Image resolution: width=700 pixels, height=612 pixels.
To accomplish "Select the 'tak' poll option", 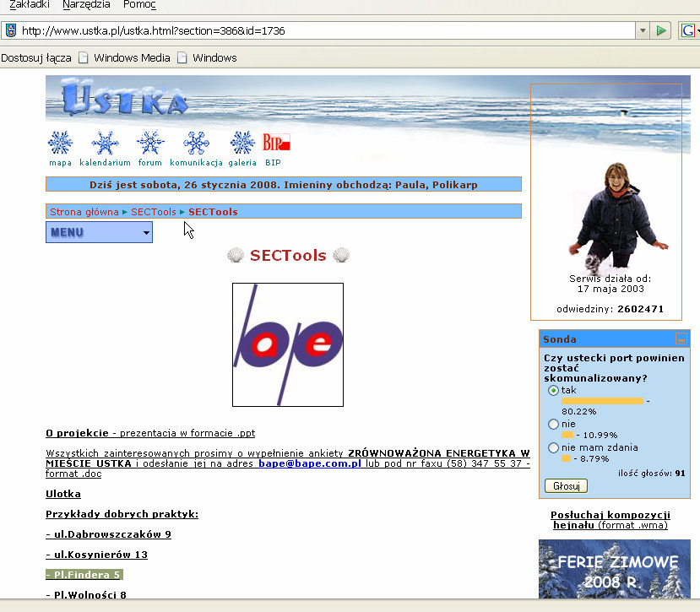I will (x=554, y=391).
